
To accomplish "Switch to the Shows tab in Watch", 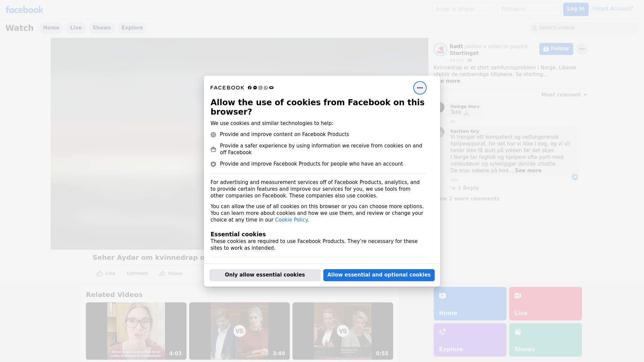I will click(x=102, y=28).
